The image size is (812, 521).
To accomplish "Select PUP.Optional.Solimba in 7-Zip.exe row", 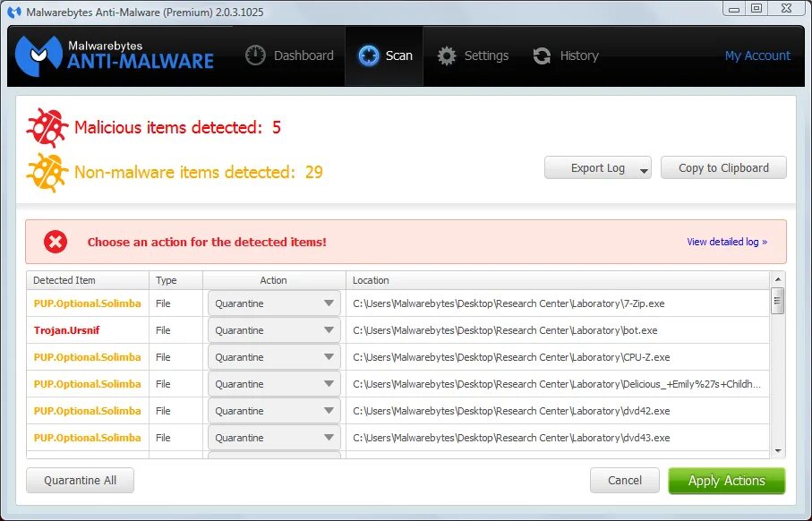I will click(x=87, y=303).
